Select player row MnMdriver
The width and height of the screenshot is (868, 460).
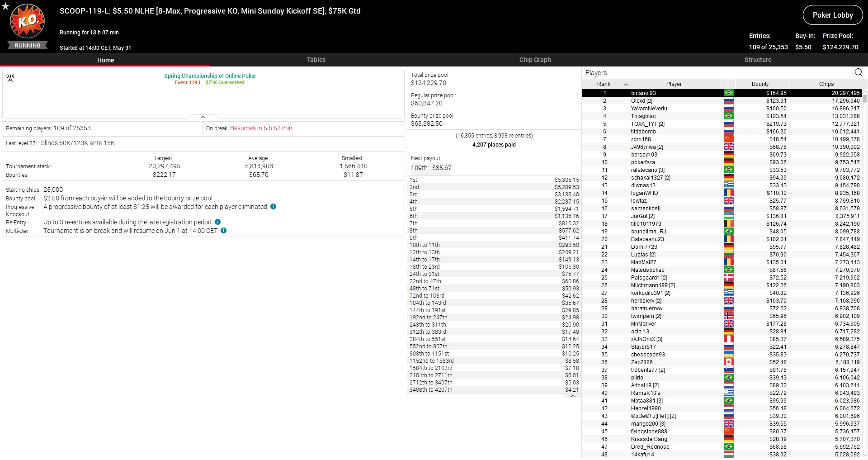[x=722, y=324]
